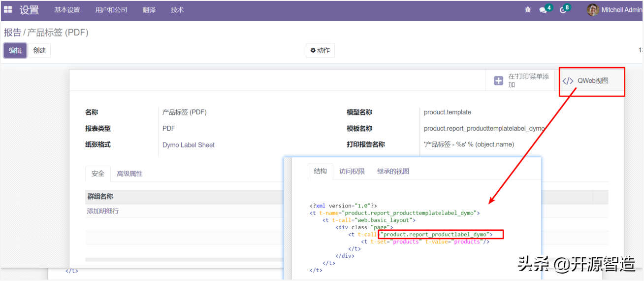Click Mitchell Admin's avatar picture
Viewport: 644px width, 281px height.
(x=593, y=10)
